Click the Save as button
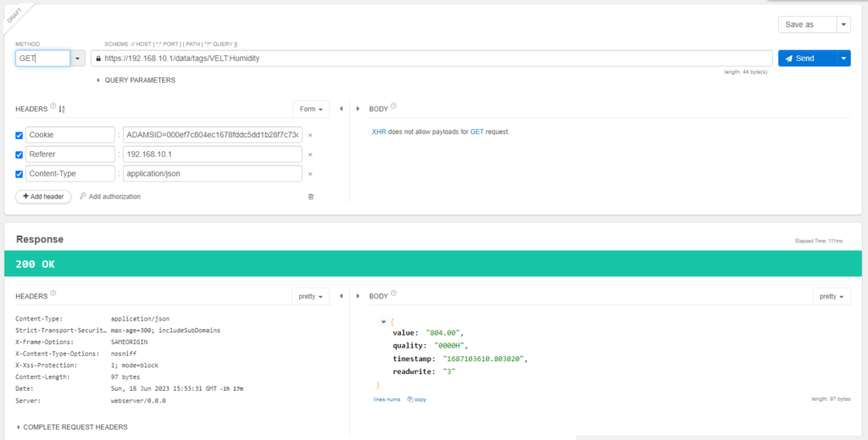 coord(807,25)
